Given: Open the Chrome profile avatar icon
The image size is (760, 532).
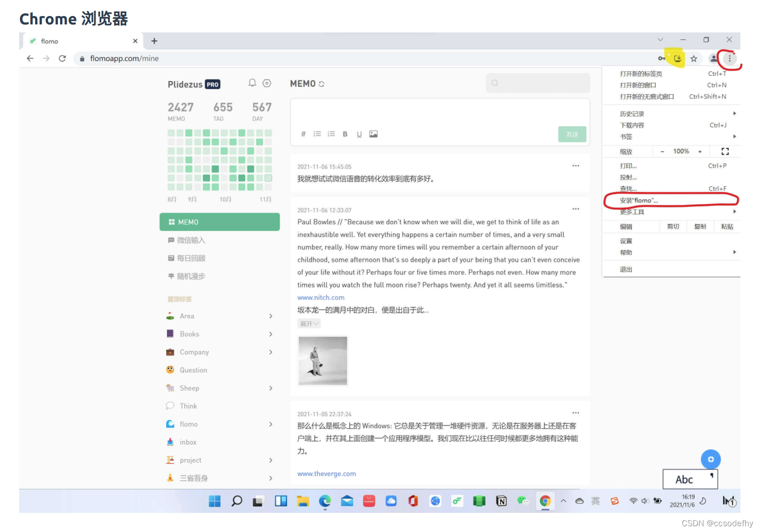Looking at the screenshot, I should [713, 58].
